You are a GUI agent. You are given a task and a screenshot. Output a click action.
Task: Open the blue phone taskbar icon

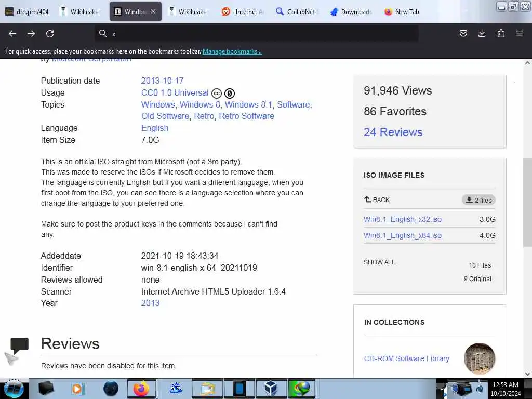click(239, 389)
